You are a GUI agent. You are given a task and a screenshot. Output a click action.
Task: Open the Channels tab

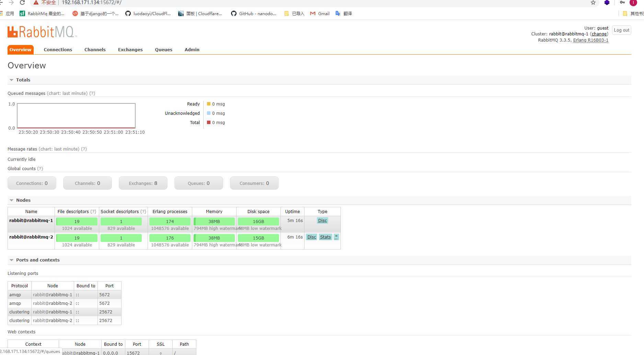point(95,49)
